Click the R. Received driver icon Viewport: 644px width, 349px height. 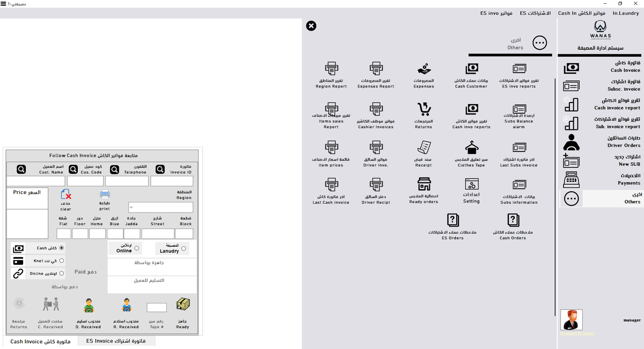pos(127,304)
